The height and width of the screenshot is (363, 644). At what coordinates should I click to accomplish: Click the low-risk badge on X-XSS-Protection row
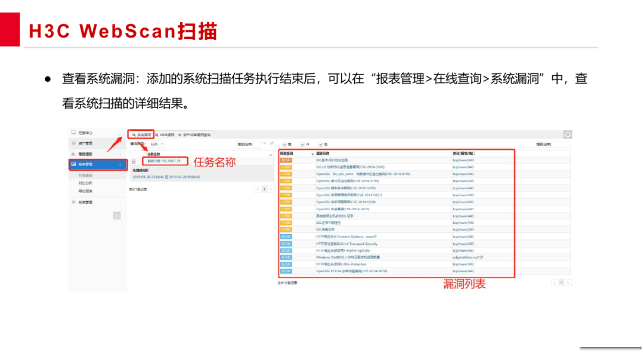pos(286,264)
